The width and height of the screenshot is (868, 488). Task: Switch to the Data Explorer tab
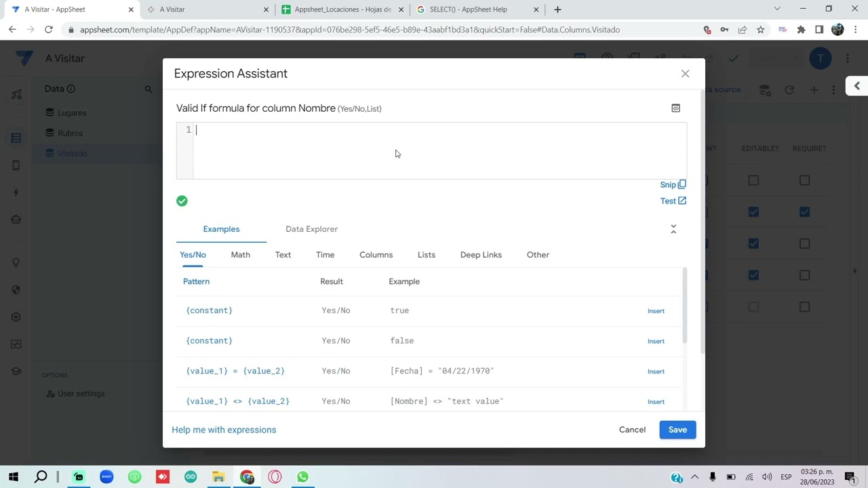click(x=311, y=229)
